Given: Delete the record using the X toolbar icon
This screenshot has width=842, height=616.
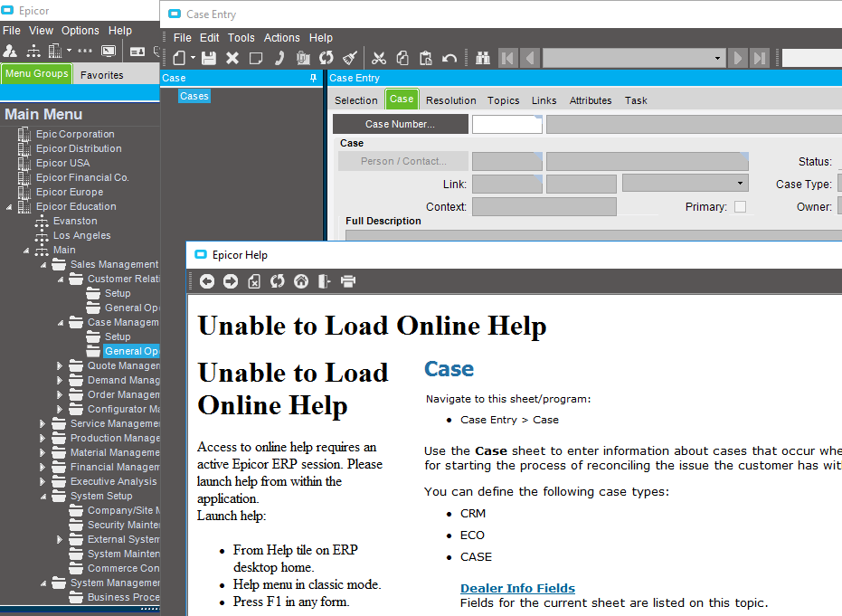Looking at the screenshot, I should (232, 58).
